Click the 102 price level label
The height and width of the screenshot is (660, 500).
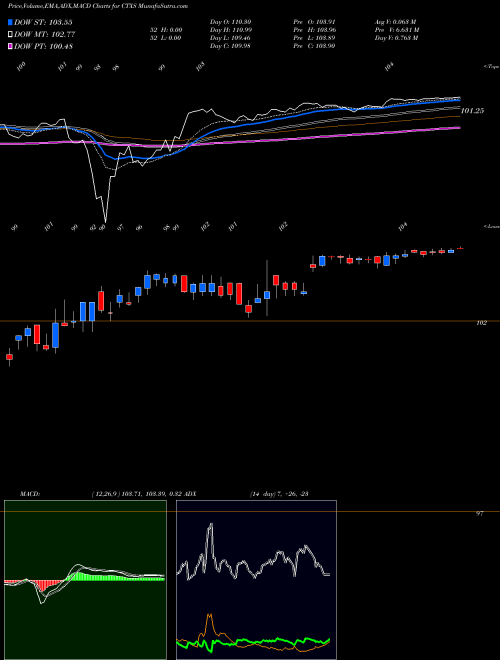tap(481, 323)
